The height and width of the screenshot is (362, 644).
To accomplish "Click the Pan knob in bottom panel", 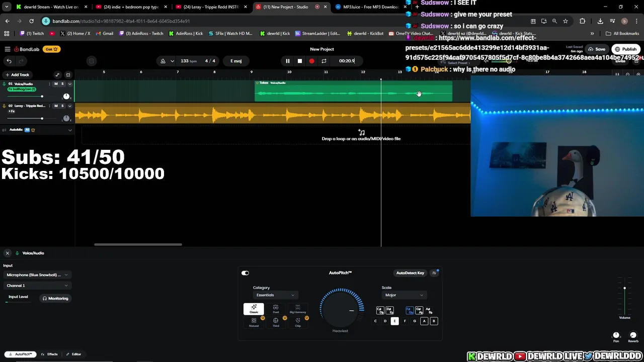I will pyautogui.click(x=616, y=335).
